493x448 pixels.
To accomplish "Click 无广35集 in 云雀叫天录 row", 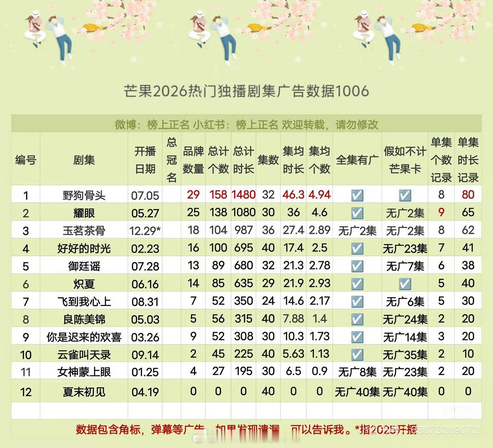I will pyautogui.click(x=405, y=355).
